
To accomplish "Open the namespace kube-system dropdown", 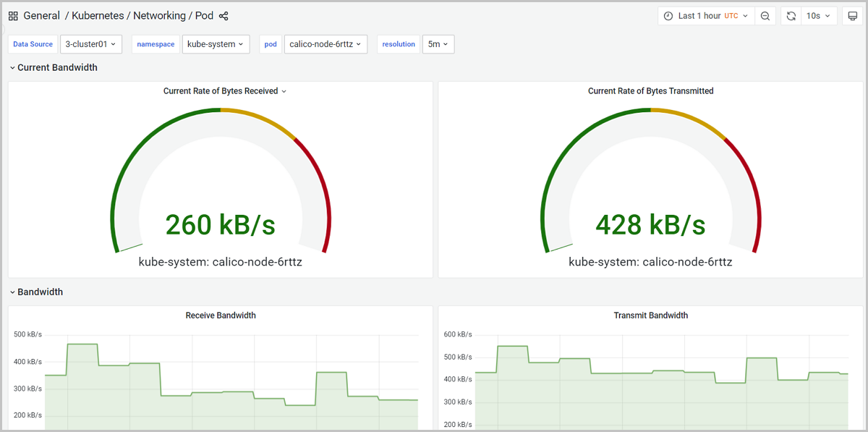I will 216,44.
